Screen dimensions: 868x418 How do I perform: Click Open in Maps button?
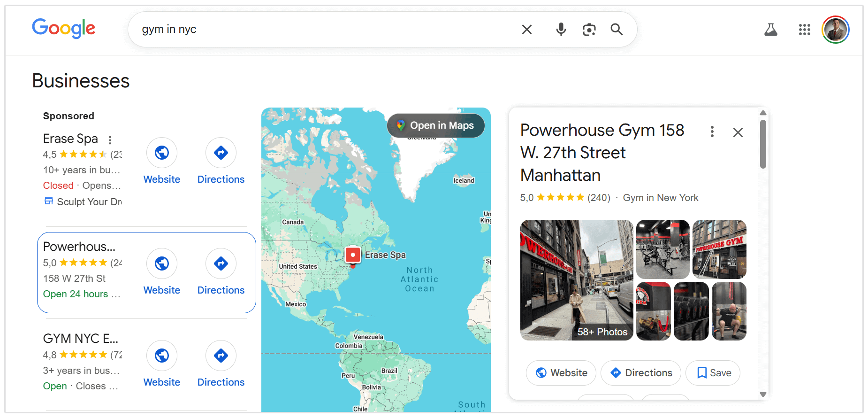pos(435,125)
